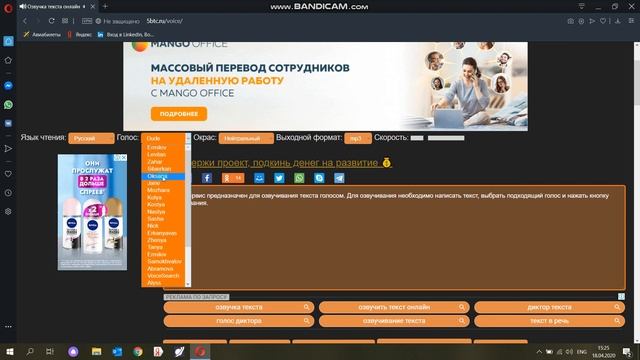Reload the current page
640x360 pixels.
tap(51, 21)
